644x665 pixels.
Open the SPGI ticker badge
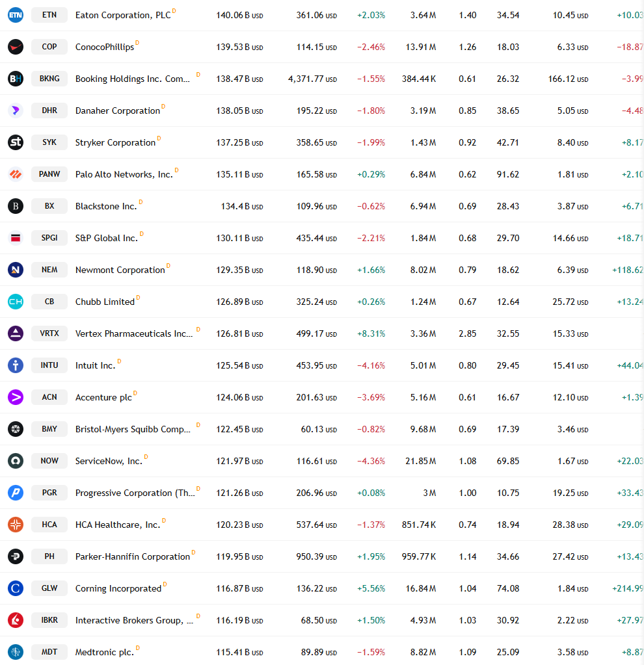coord(49,237)
